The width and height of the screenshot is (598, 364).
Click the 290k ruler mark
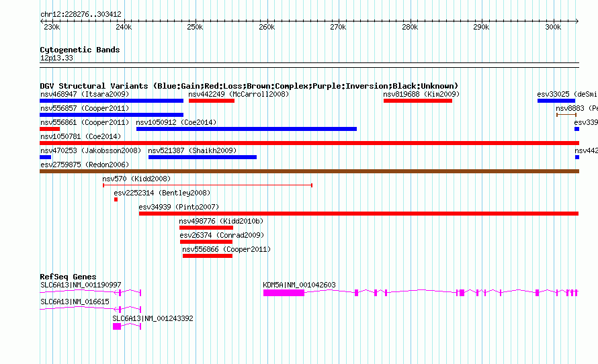pyautogui.click(x=481, y=27)
